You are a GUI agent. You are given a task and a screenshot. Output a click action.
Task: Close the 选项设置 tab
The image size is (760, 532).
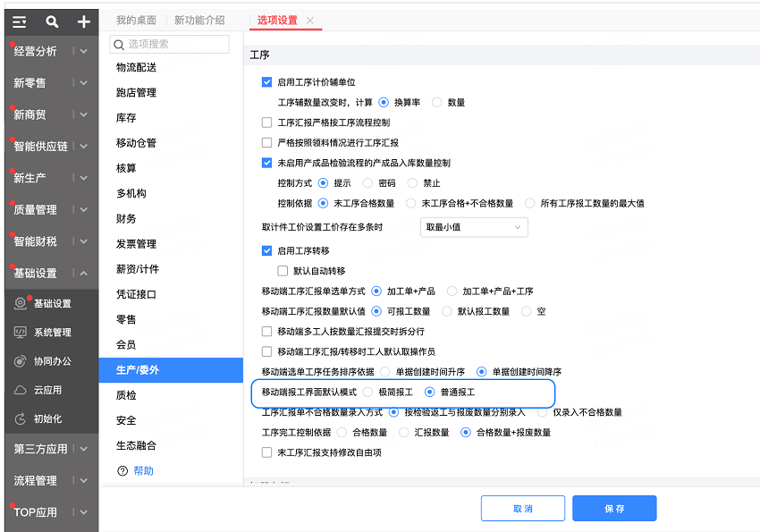tap(310, 21)
